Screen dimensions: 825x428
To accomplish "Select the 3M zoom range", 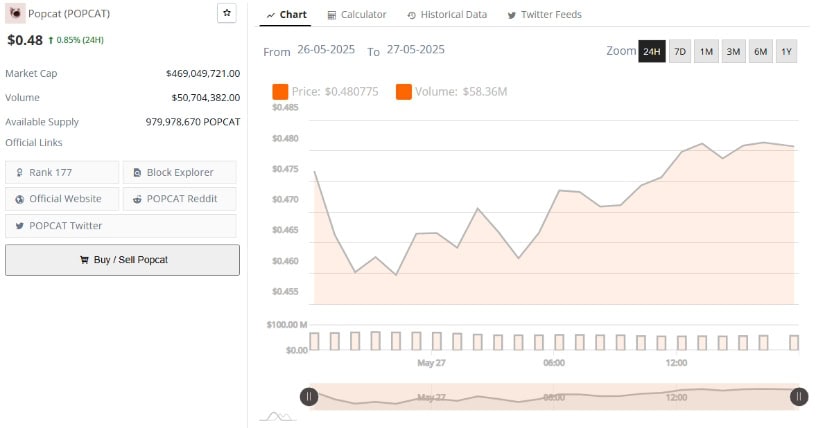I will pyautogui.click(x=733, y=52).
